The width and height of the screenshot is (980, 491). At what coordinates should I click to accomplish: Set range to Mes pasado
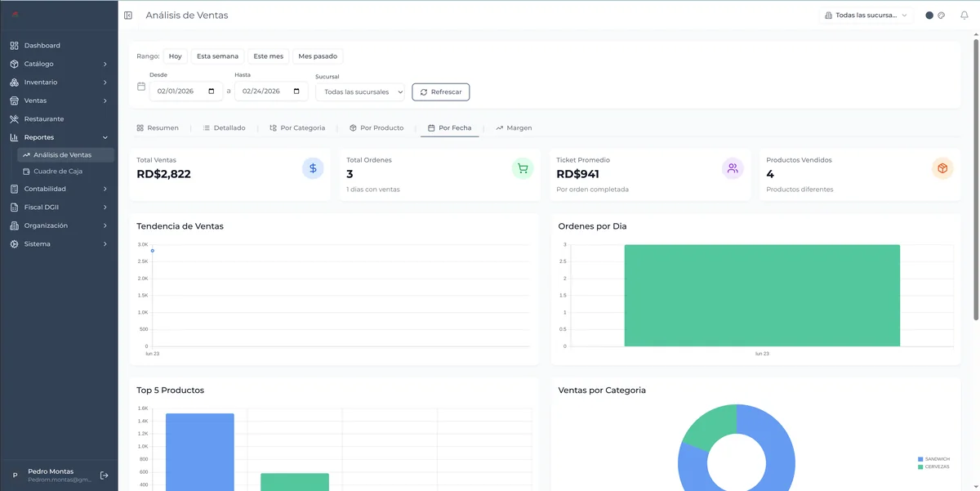pyautogui.click(x=318, y=56)
